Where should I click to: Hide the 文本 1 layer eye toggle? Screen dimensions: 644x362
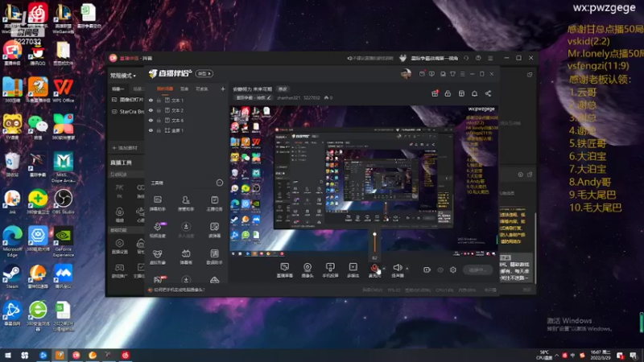coord(151,100)
